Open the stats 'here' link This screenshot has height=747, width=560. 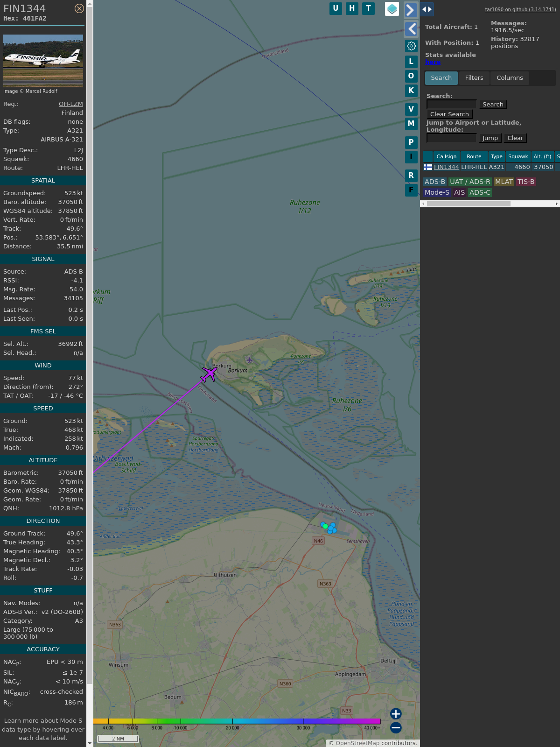(x=433, y=62)
